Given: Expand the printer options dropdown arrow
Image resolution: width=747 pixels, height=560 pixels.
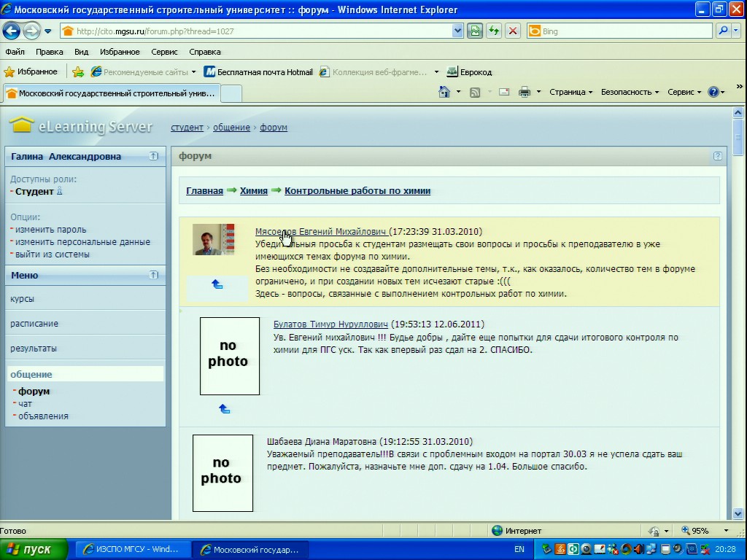Looking at the screenshot, I should (x=539, y=92).
